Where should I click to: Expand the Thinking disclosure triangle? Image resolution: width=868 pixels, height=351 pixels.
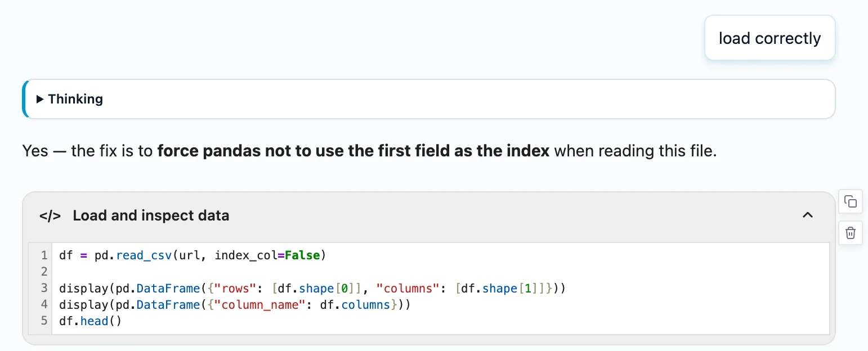[x=40, y=99]
